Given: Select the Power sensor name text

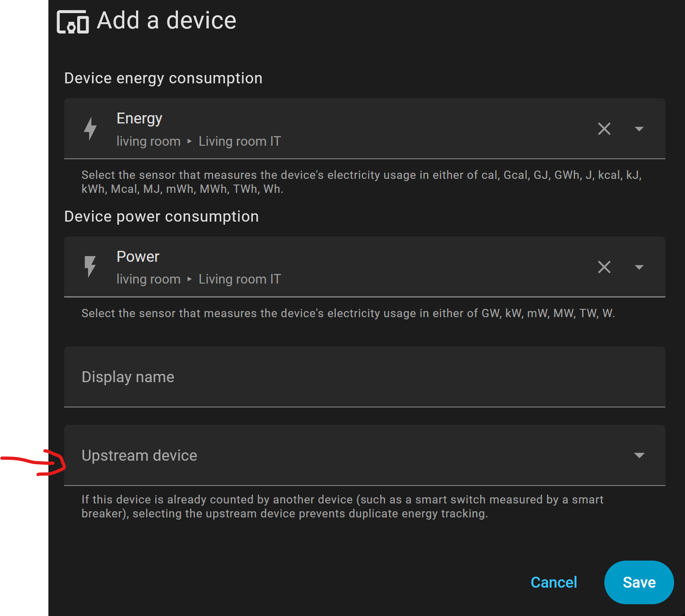Looking at the screenshot, I should pos(138,257).
